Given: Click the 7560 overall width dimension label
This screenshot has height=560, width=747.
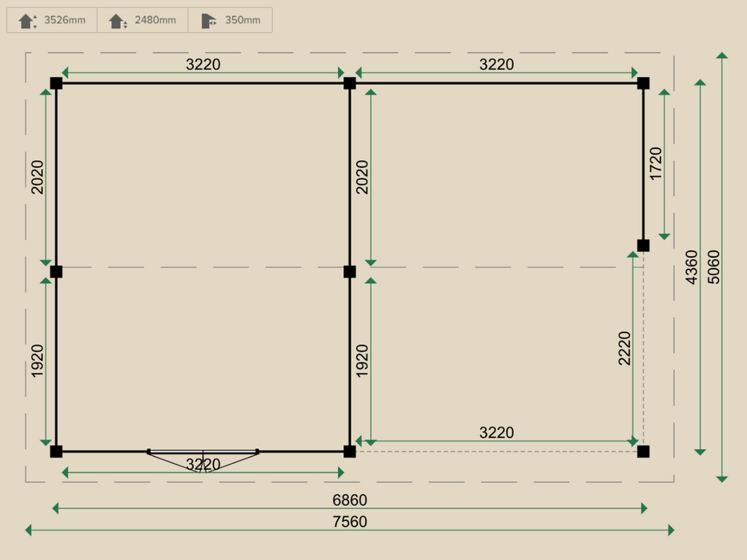Looking at the screenshot, I should click(x=348, y=522).
